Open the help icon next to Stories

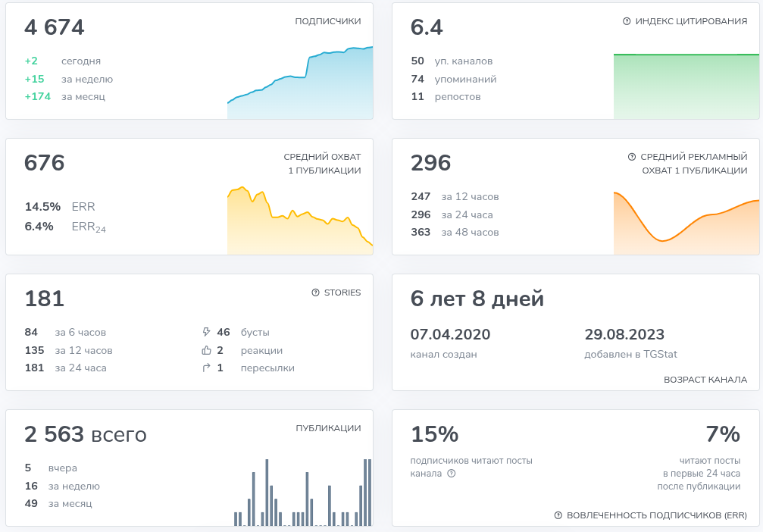(x=316, y=293)
